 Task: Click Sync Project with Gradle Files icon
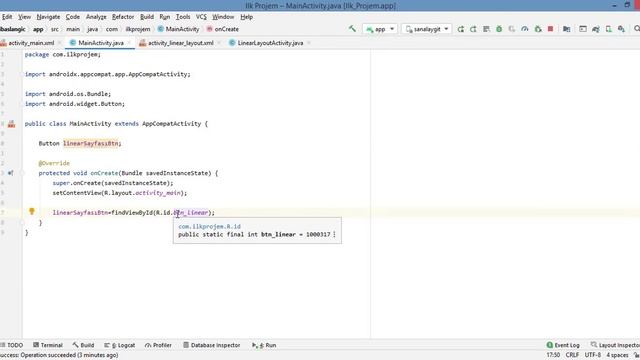[x=596, y=29]
